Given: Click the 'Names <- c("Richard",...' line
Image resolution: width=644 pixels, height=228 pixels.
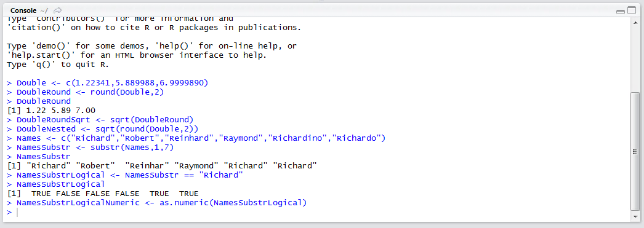Looking at the screenshot, I should 196,138.
